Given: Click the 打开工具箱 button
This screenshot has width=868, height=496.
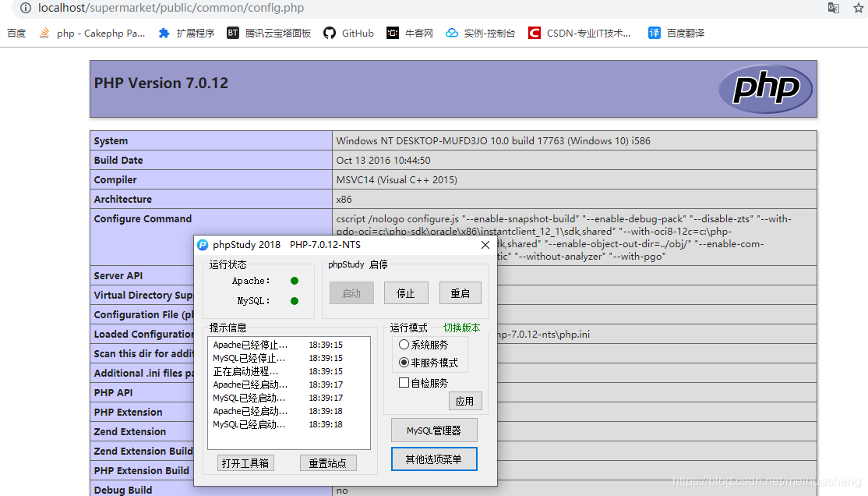Looking at the screenshot, I should click(x=245, y=463).
